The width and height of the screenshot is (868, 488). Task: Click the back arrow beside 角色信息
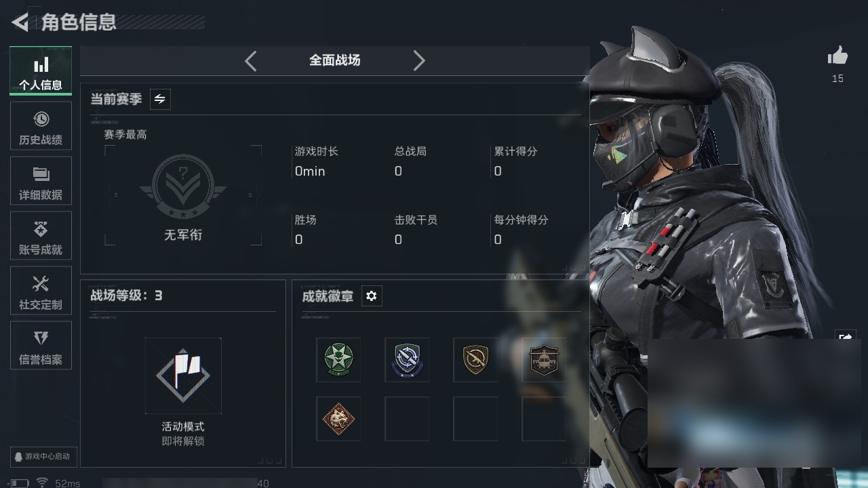pyautogui.click(x=20, y=22)
